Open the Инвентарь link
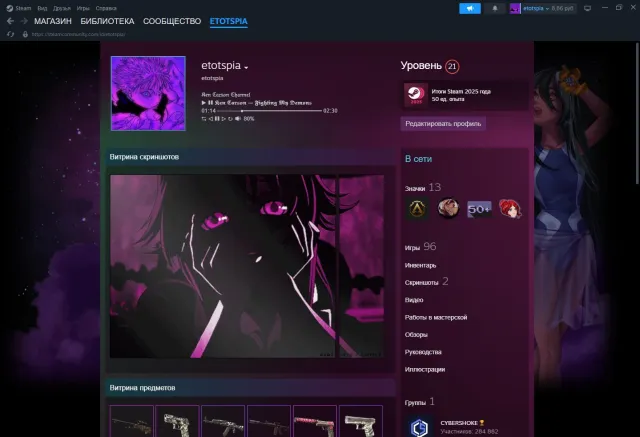This screenshot has width=640, height=437. (x=420, y=265)
